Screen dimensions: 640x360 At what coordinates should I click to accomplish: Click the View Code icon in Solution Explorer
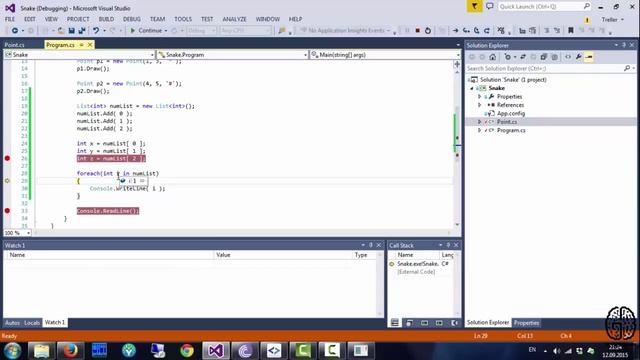click(x=568, y=57)
